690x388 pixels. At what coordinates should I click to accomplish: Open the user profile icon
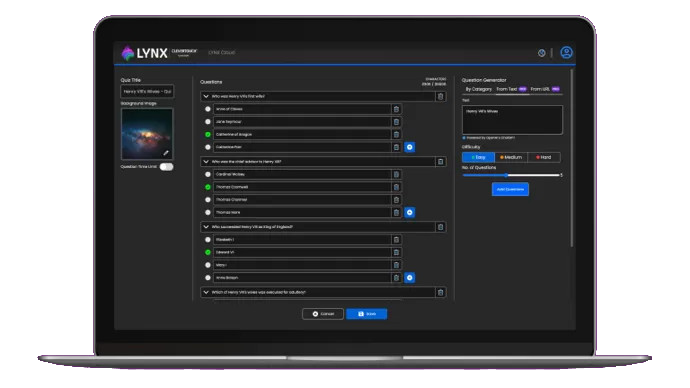pos(566,53)
